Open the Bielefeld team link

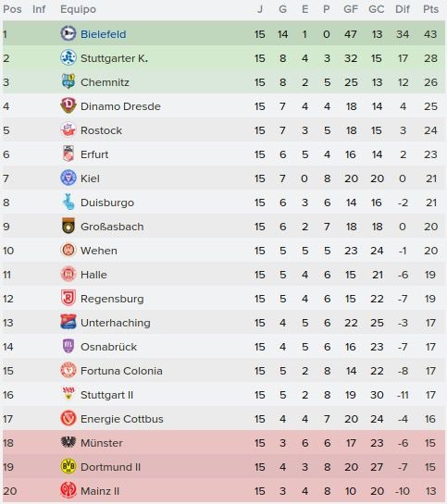(103, 34)
